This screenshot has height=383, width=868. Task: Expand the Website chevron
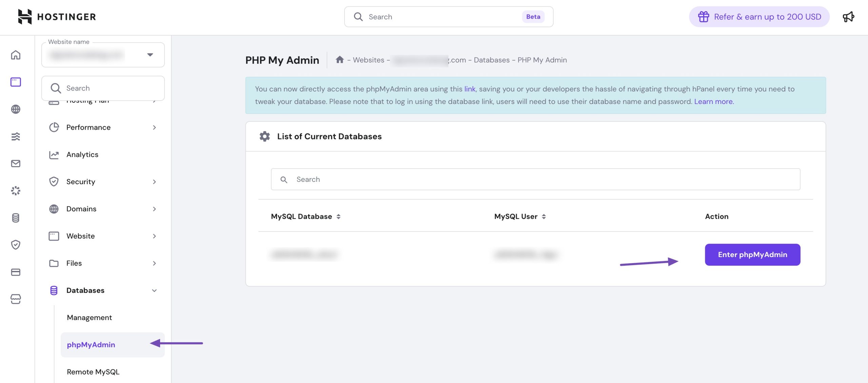[154, 236]
